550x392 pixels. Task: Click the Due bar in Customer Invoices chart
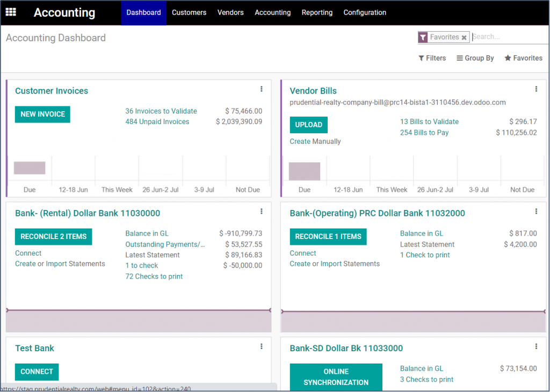click(30, 168)
